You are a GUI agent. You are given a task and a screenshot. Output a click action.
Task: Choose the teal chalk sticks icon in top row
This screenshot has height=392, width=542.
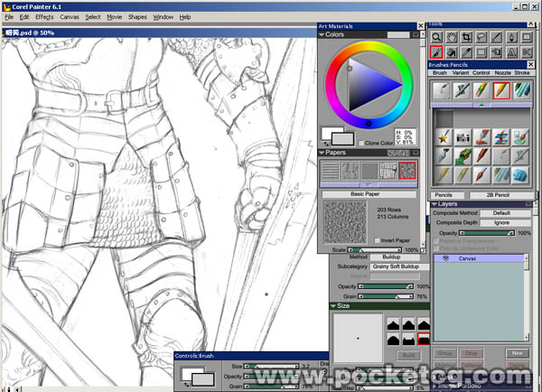point(521,90)
